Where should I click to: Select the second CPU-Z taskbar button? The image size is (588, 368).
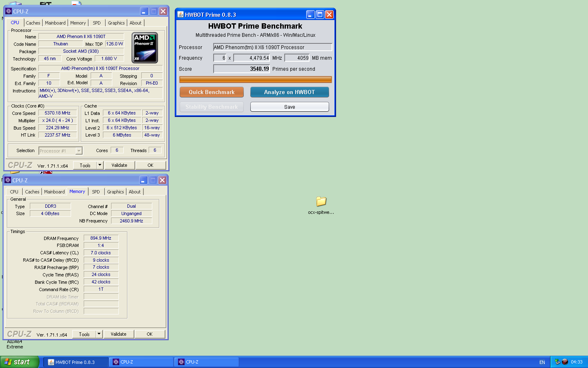pyautogui.click(x=207, y=362)
